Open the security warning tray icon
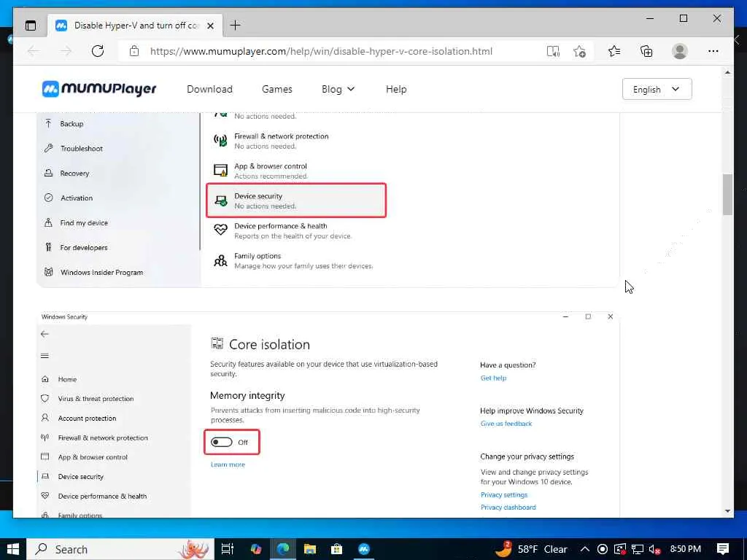This screenshot has height=560, width=747. (x=620, y=549)
